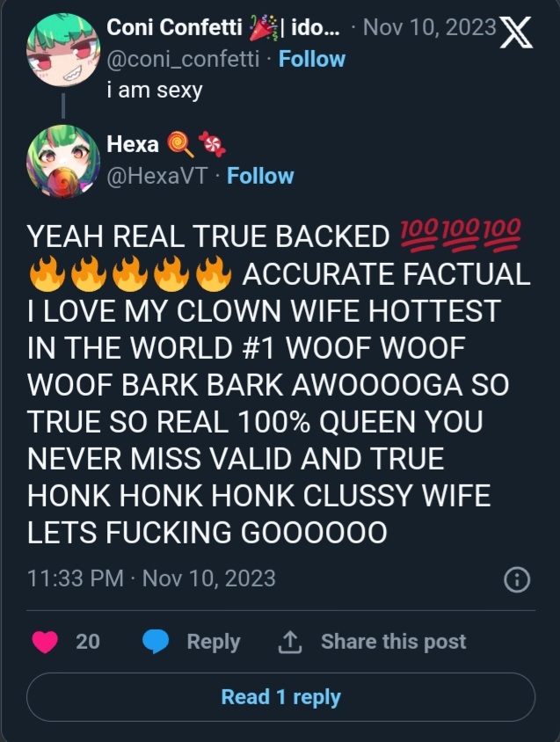Click Share this post label
Viewport: 560px width, 742px height.
tap(393, 642)
